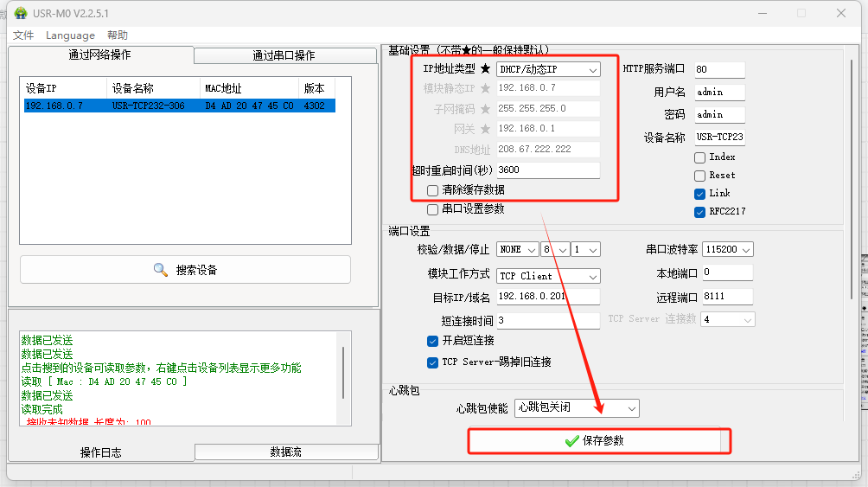The width and height of the screenshot is (868, 487).
Task: Click 网关 field 192.168.0.1
Action: 548,129
